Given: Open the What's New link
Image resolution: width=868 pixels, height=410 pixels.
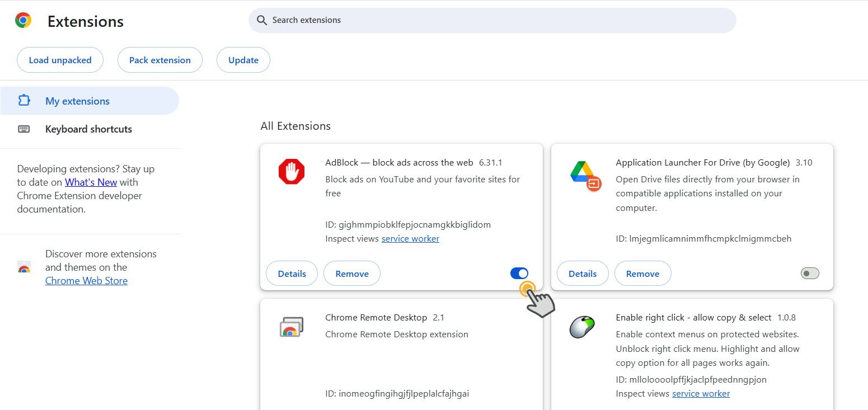Looking at the screenshot, I should [x=91, y=182].
